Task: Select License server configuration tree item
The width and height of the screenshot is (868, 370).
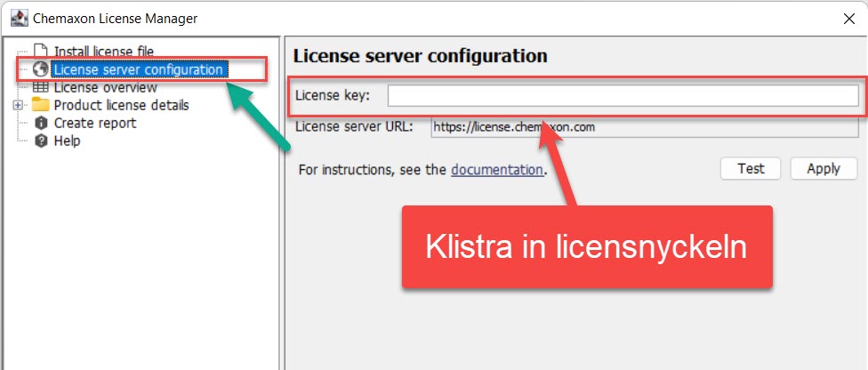Action: (x=139, y=69)
